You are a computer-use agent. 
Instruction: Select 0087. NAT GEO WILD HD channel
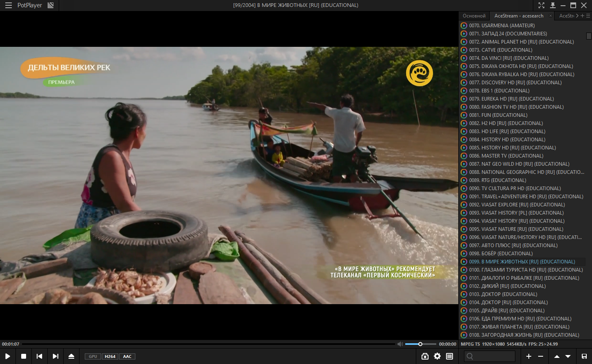(519, 164)
